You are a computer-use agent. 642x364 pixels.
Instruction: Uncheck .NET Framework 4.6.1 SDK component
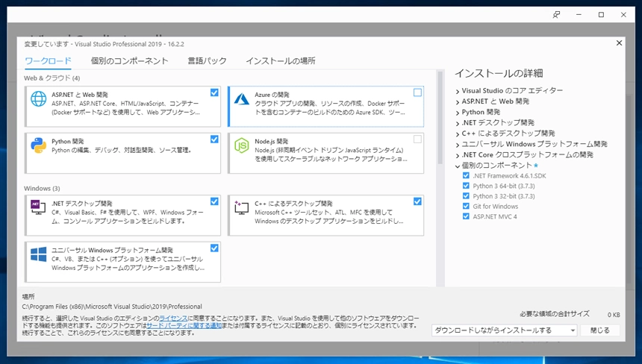click(466, 175)
